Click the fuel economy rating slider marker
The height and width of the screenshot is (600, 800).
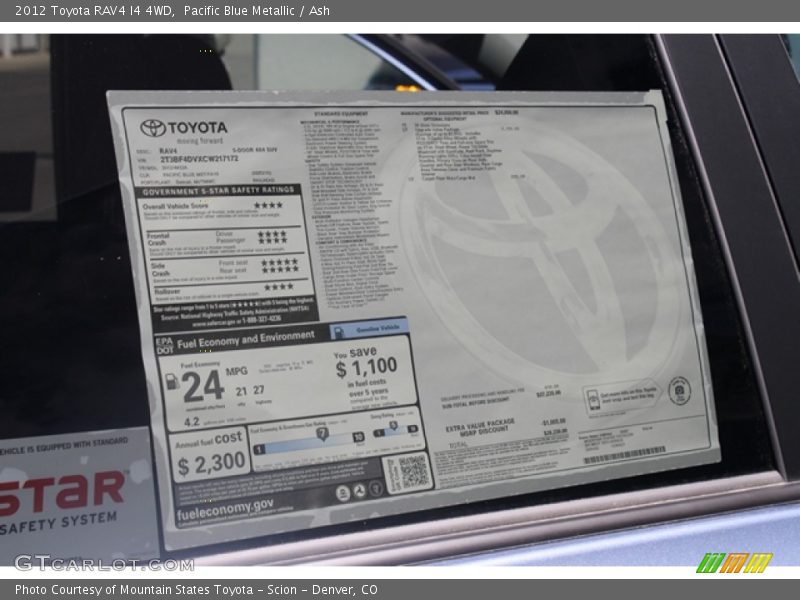point(322,433)
